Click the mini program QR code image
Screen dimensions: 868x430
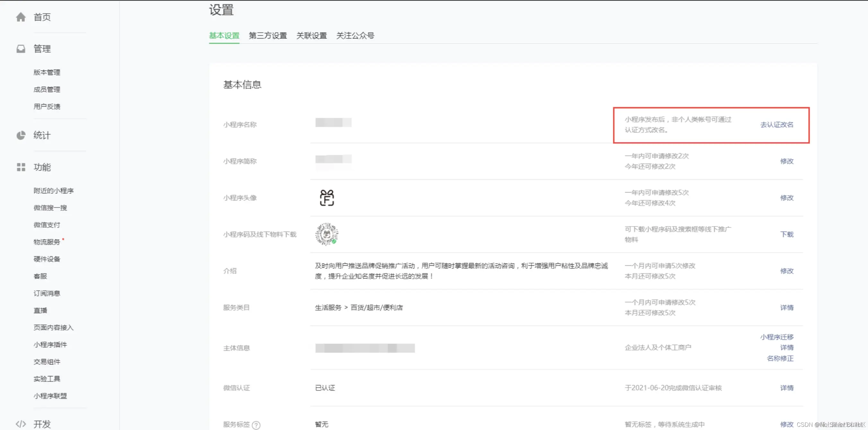click(x=326, y=234)
